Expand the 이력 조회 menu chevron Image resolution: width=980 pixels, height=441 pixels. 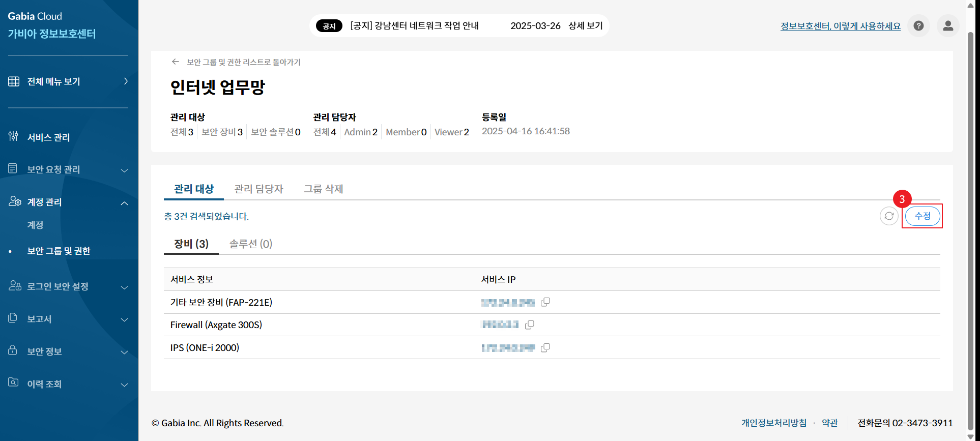point(124,385)
